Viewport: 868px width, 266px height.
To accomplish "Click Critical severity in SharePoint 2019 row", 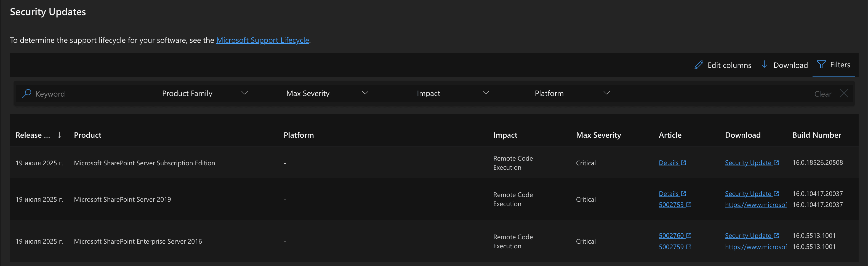I will coord(586,199).
